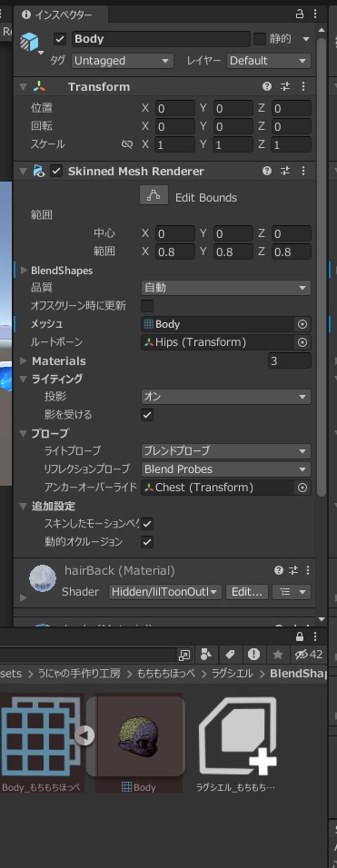Click the hairBack material preview sphere
The image size is (337, 868).
(x=43, y=578)
